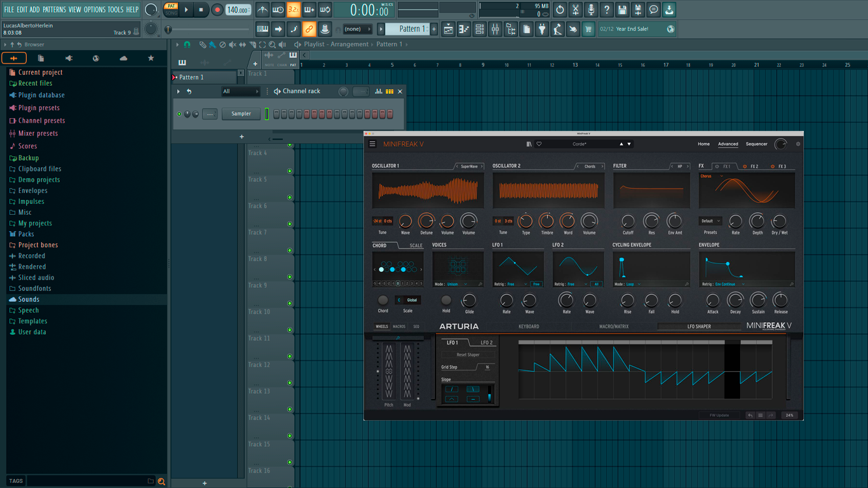Click the FL Studio record button
Screen dimensions: 868x488
click(x=217, y=10)
